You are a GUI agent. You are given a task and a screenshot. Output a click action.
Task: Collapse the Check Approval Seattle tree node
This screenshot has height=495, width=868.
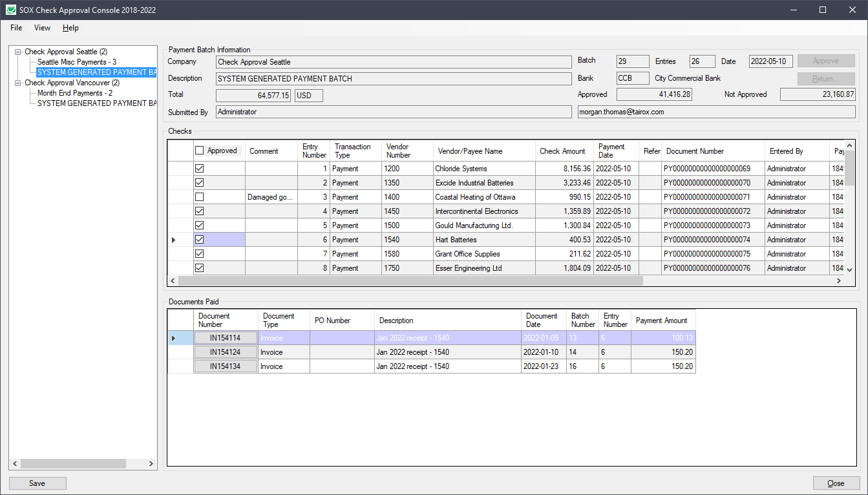18,52
